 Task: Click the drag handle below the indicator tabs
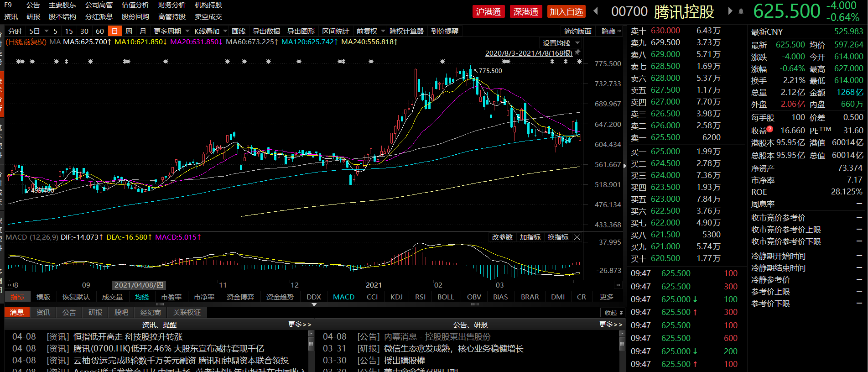(x=160, y=304)
